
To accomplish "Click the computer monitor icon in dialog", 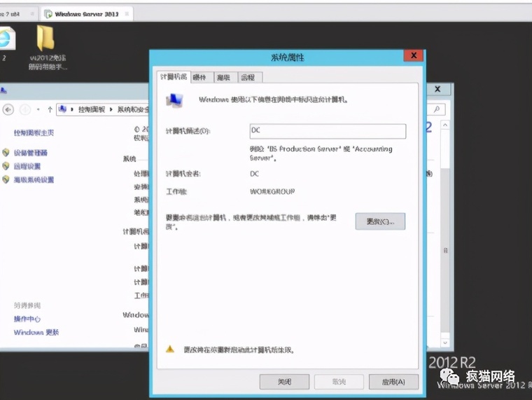I will pyautogui.click(x=174, y=100).
